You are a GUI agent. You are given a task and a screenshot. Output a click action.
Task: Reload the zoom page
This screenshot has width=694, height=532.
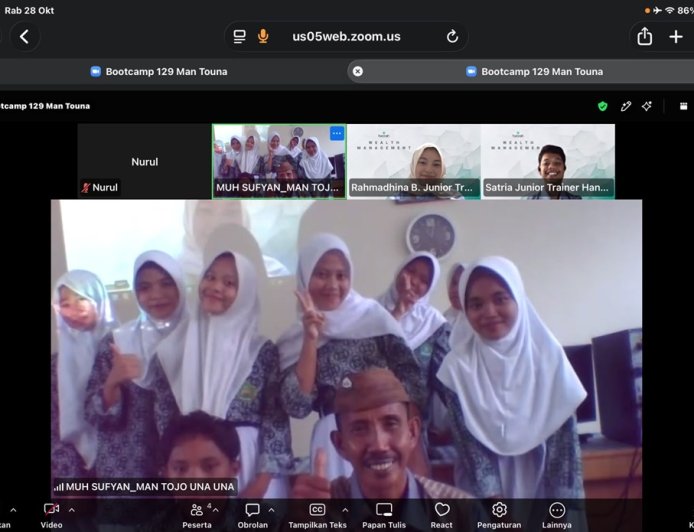tap(452, 36)
